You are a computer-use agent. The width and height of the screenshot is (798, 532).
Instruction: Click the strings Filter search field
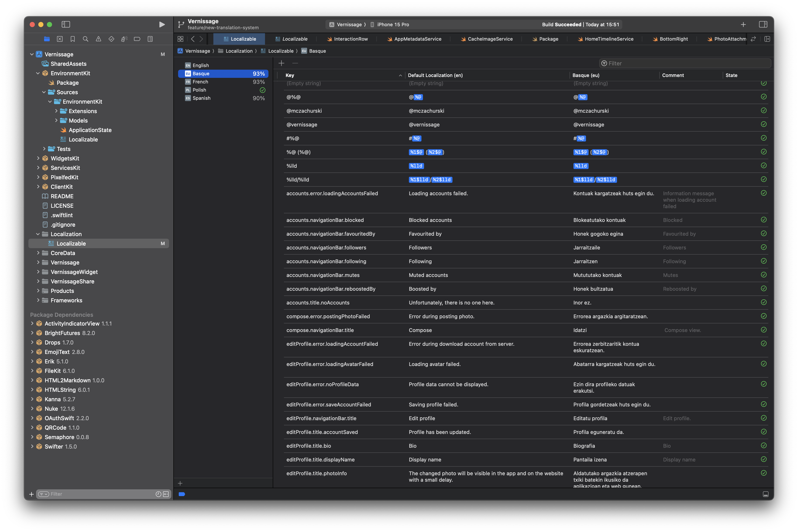coord(685,63)
